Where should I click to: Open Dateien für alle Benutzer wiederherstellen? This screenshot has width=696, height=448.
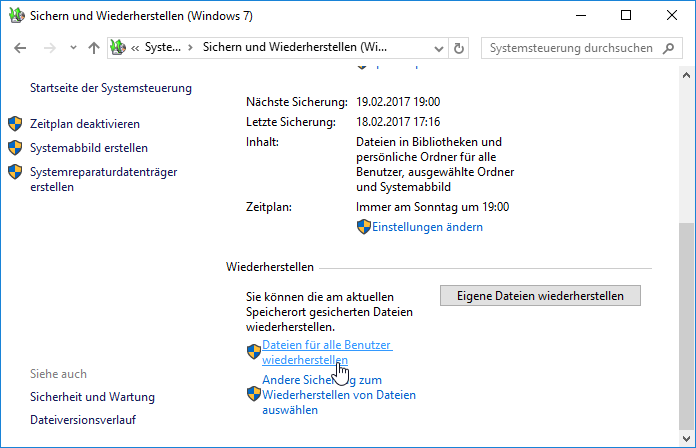pyautogui.click(x=327, y=352)
